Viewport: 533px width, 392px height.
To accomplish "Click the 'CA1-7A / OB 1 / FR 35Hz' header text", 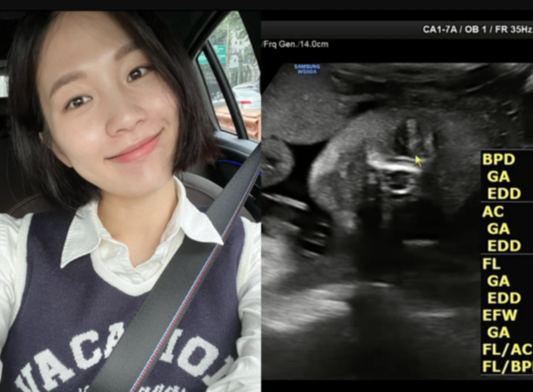I will point(477,30).
